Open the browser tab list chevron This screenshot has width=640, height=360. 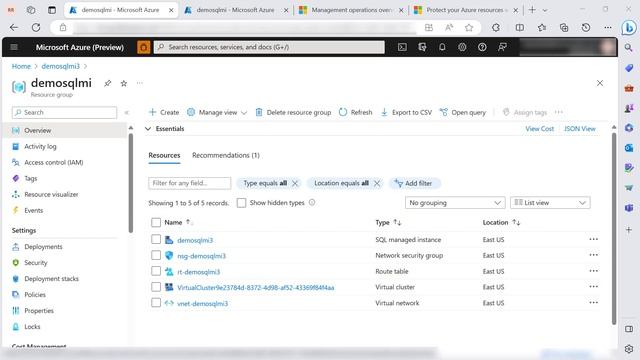(545, 10)
